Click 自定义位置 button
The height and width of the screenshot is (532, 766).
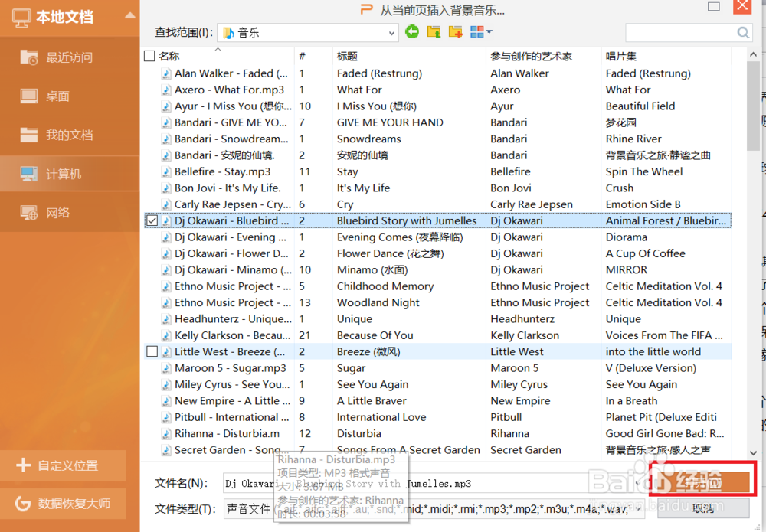click(x=63, y=465)
